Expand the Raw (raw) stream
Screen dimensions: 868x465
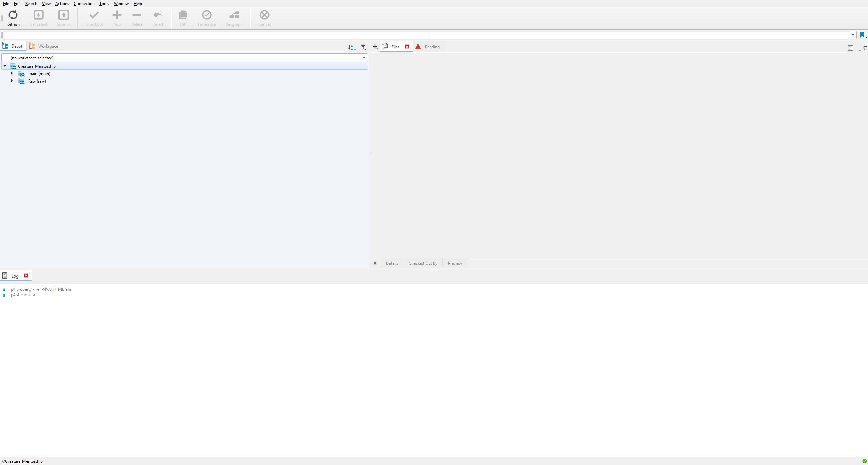12,81
